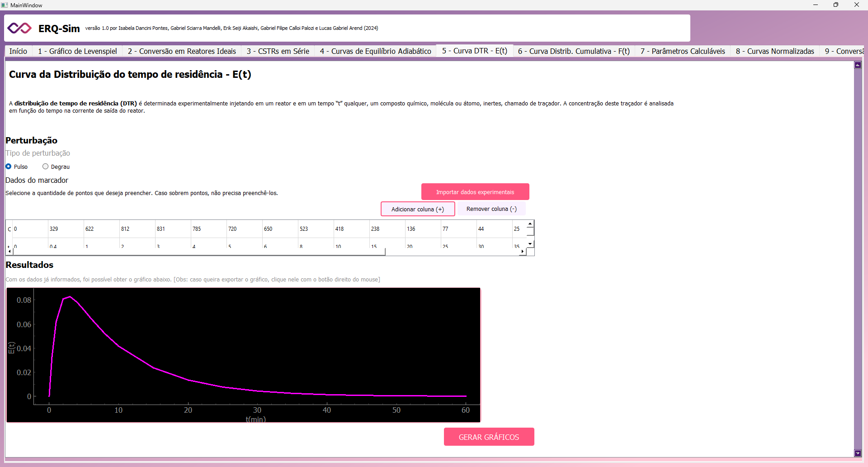
Task: Click the table cell containing 831
Action: pos(172,229)
